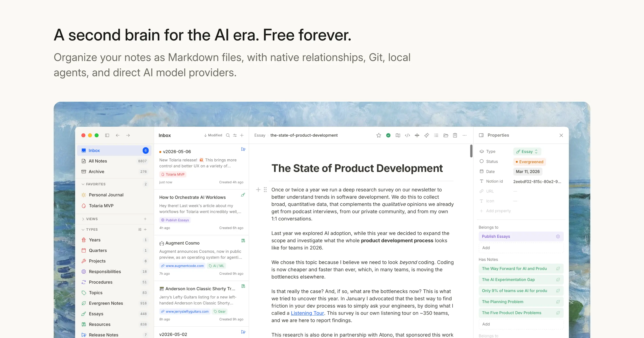Toggle the Properties panel icon
The width and height of the screenshot is (644, 338).
(481, 135)
